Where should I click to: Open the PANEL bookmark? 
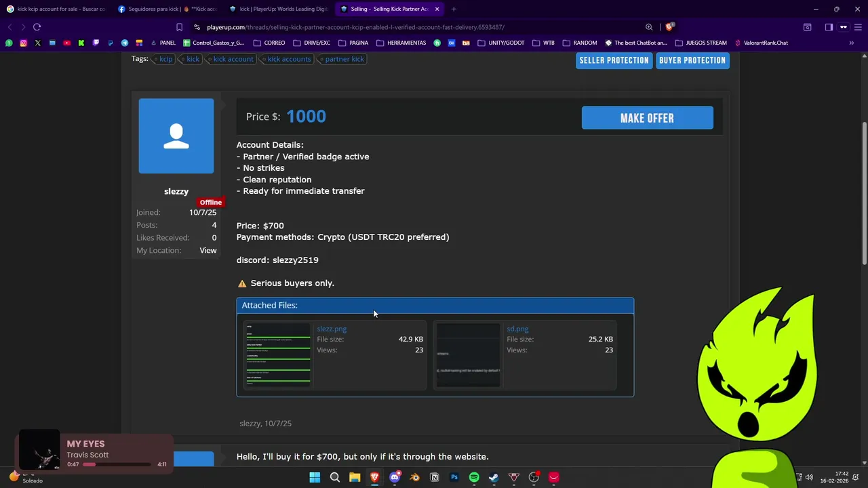[163, 43]
